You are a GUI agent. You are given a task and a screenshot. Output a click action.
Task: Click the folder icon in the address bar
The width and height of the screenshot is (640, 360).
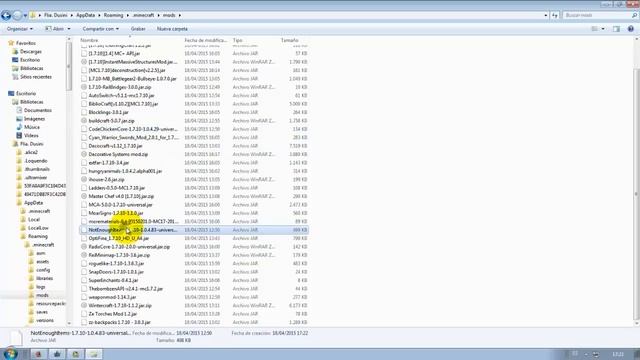click(33, 15)
